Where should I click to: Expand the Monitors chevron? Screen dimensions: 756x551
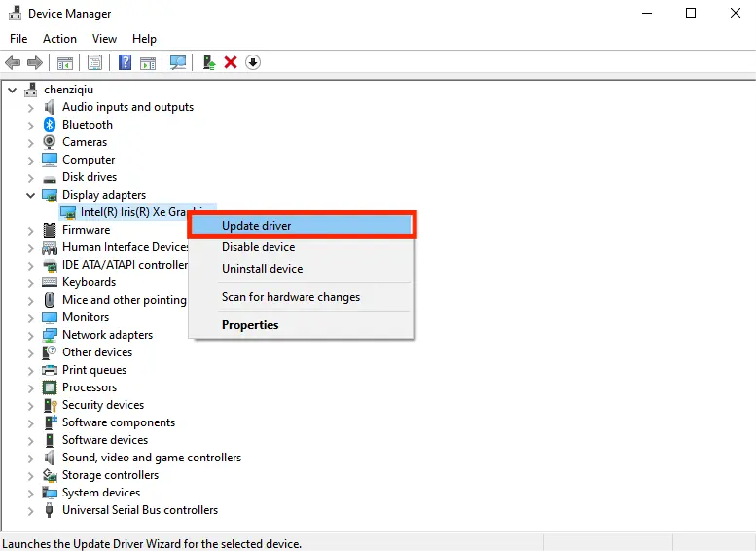pyautogui.click(x=31, y=318)
